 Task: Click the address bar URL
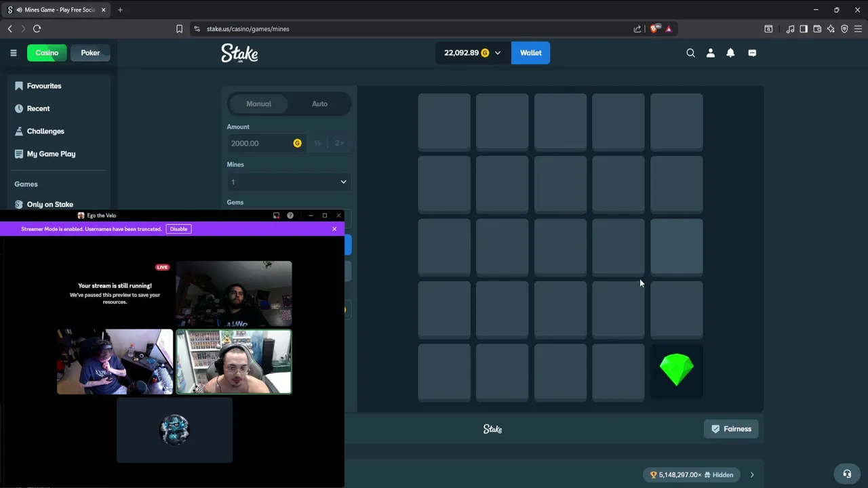point(248,29)
